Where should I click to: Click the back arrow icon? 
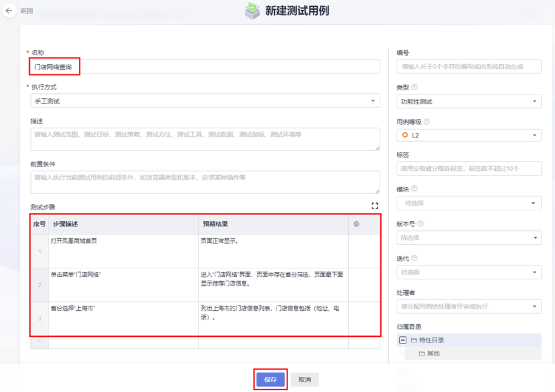coord(9,10)
